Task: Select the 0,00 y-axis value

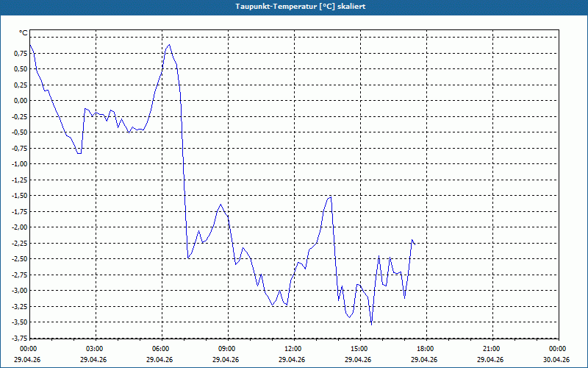Action: coord(21,101)
